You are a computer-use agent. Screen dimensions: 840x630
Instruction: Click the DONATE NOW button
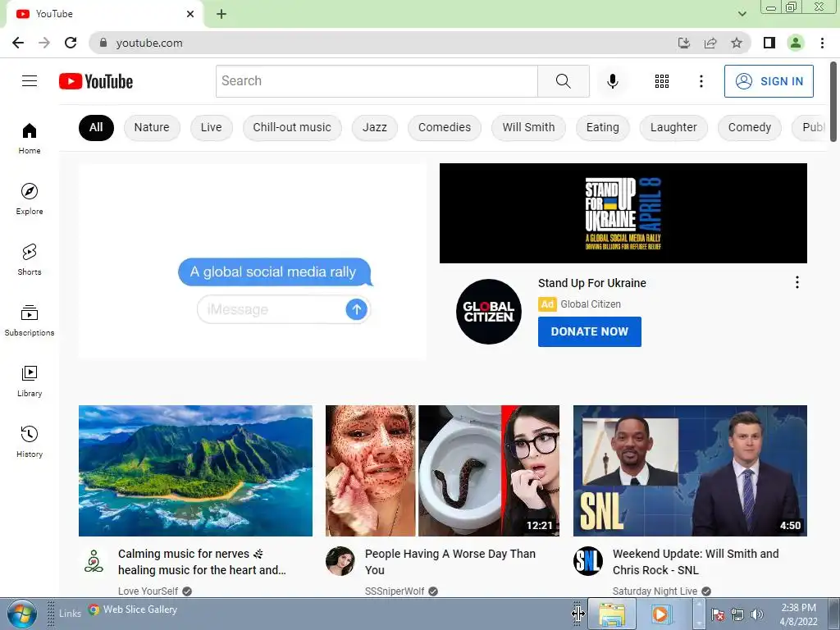click(x=589, y=331)
